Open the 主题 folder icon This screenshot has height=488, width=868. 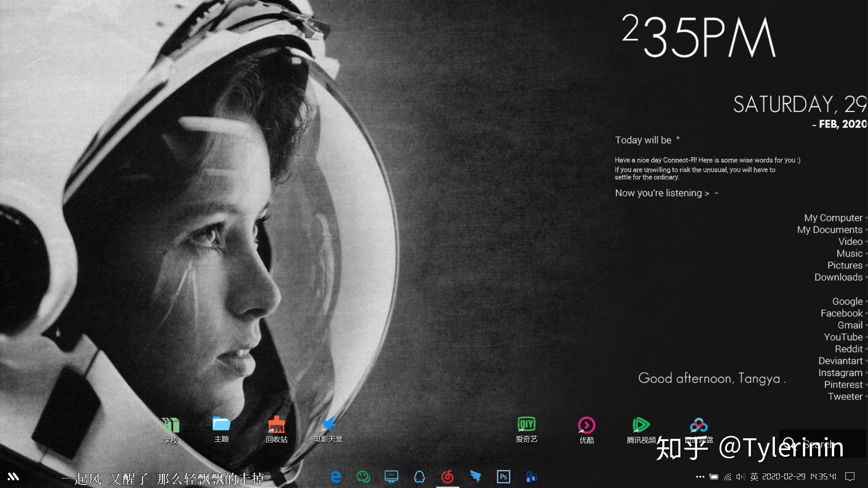222,430
